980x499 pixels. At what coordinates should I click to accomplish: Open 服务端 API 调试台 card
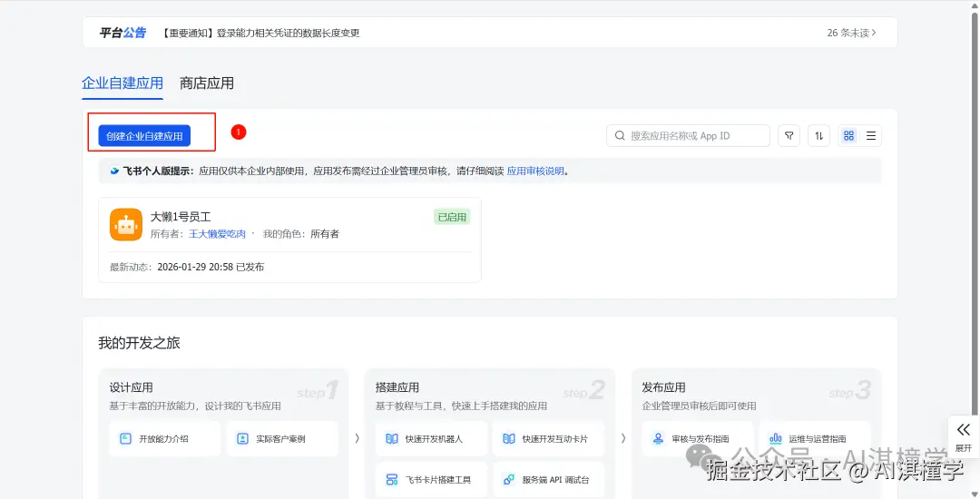pos(548,480)
